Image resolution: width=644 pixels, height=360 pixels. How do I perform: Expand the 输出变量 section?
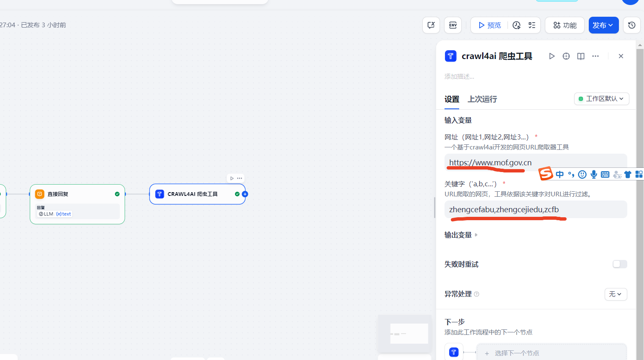[x=461, y=235]
